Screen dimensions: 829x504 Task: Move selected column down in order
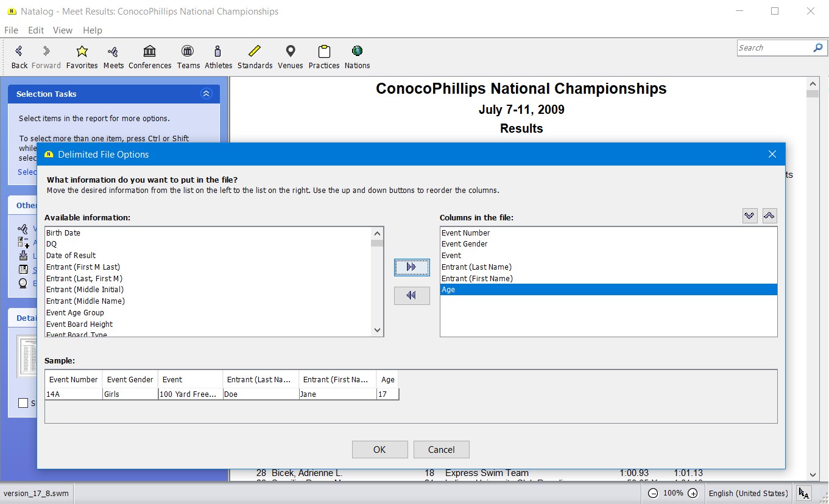click(x=750, y=215)
